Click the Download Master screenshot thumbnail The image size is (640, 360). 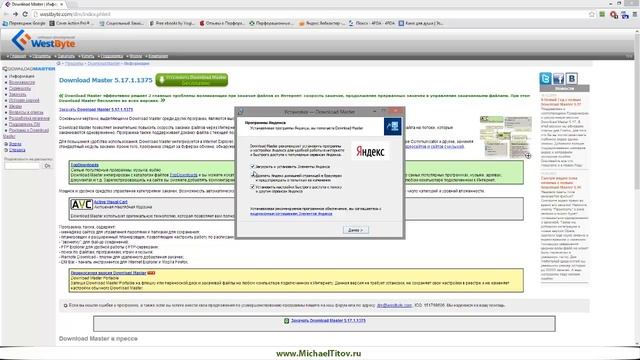tap(506, 137)
